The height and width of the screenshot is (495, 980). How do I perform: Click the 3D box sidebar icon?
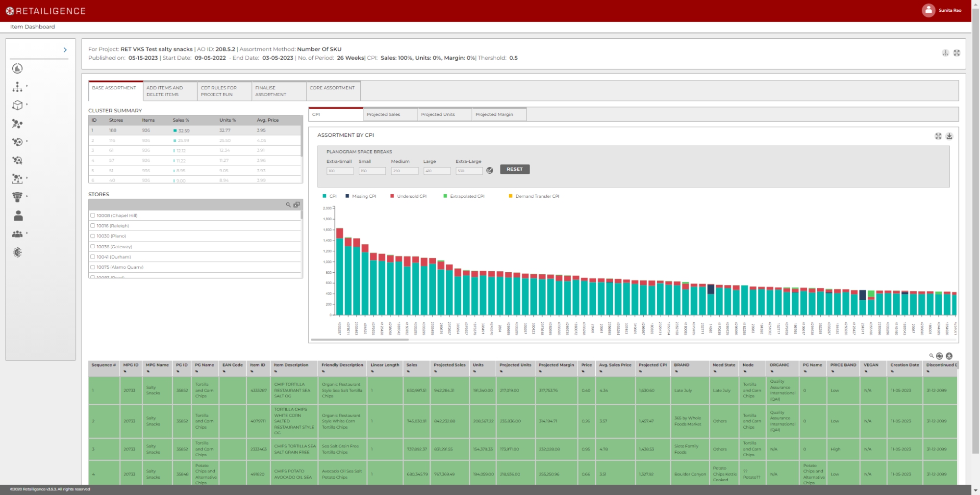pyautogui.click(x=17, y=105)
